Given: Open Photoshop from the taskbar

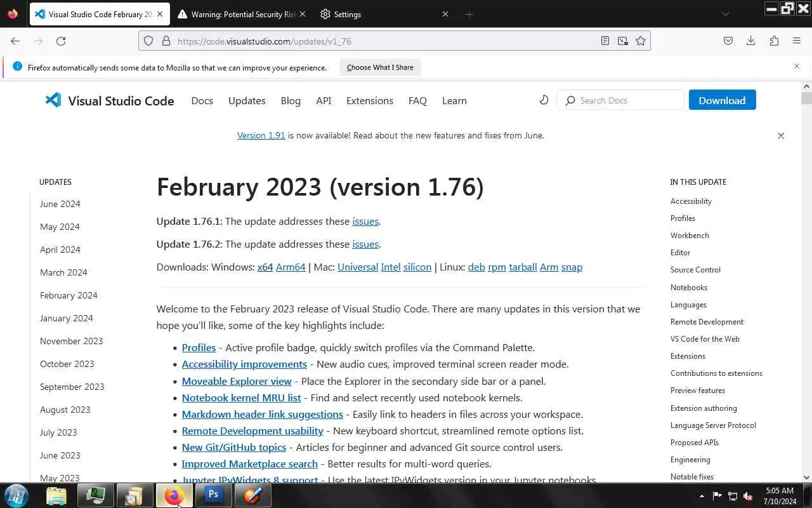Looking at the screenshot, I should (x=213, y=495).
